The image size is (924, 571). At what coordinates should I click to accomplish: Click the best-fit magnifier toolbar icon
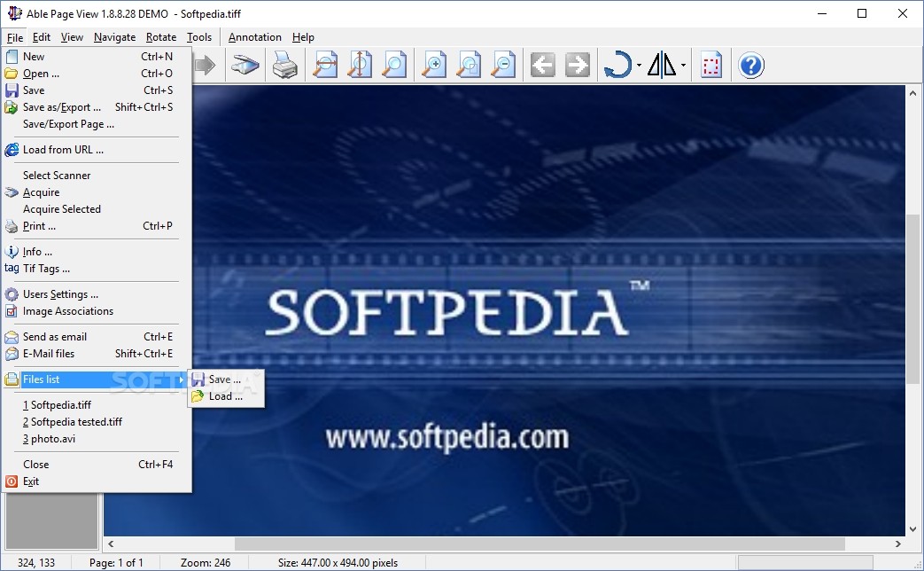393,65
